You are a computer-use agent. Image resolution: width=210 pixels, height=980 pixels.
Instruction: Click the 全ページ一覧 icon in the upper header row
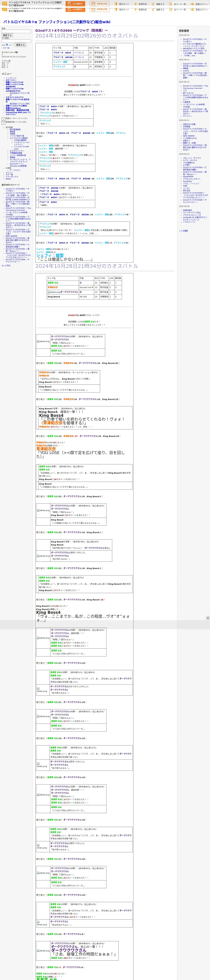tap(171, 4)
